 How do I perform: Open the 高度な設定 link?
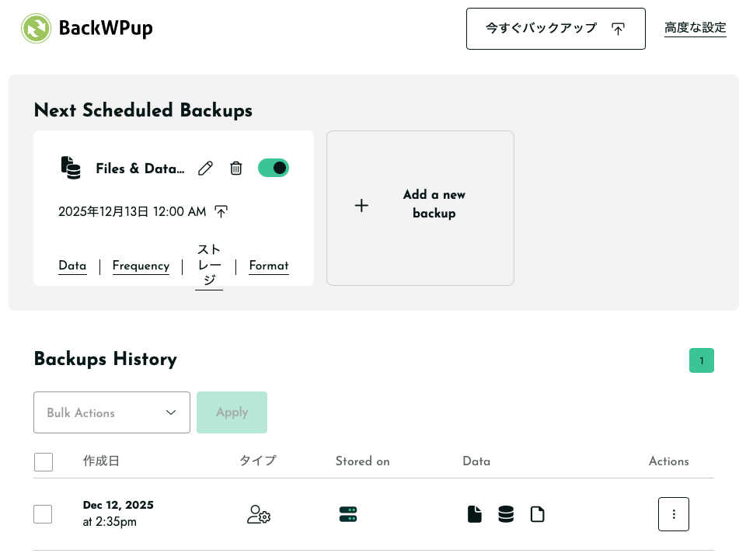[695, 28]
